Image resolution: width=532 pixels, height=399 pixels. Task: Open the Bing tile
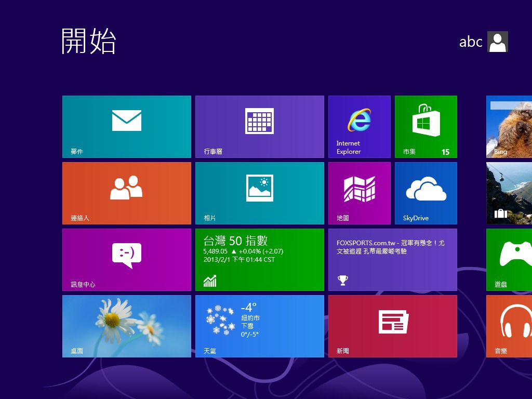click(509, 127)
